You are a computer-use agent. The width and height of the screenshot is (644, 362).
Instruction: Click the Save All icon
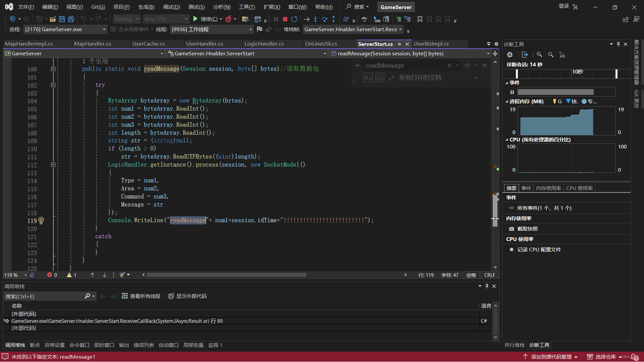click(x=71, y=19)
